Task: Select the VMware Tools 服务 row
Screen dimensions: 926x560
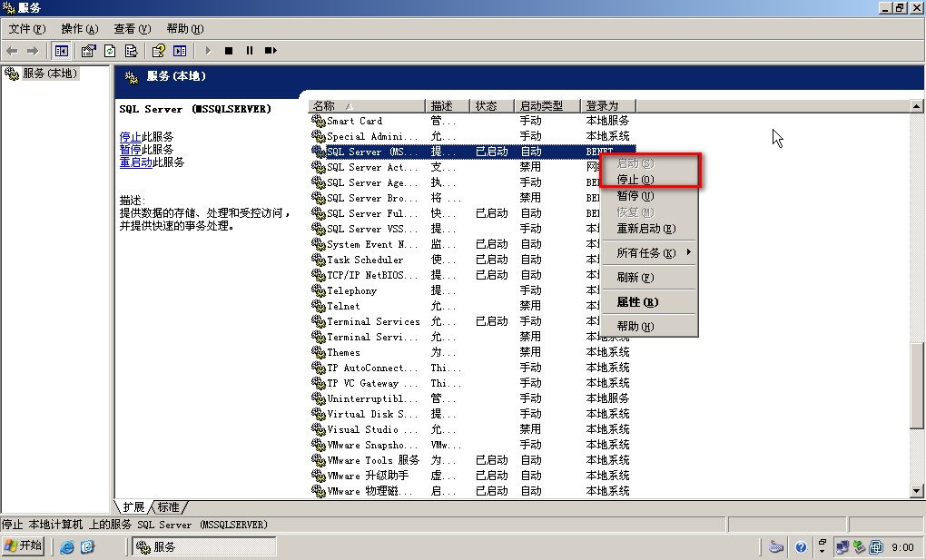Action: [x=472, y=459]
